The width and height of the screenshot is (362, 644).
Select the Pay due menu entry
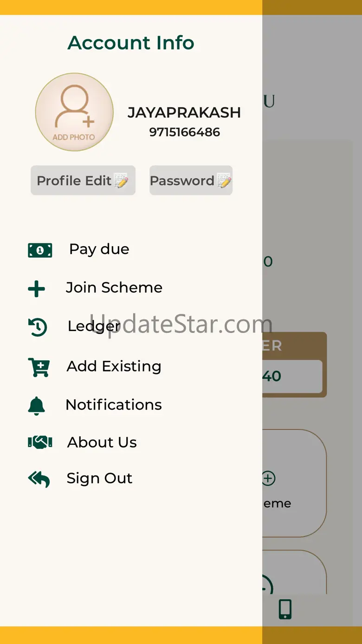[99, 249]
